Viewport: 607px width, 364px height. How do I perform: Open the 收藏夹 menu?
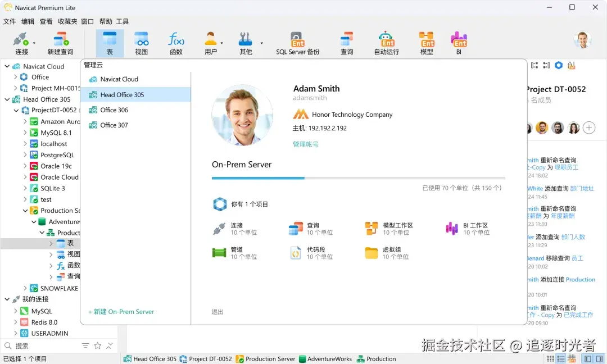click(67, 21)
